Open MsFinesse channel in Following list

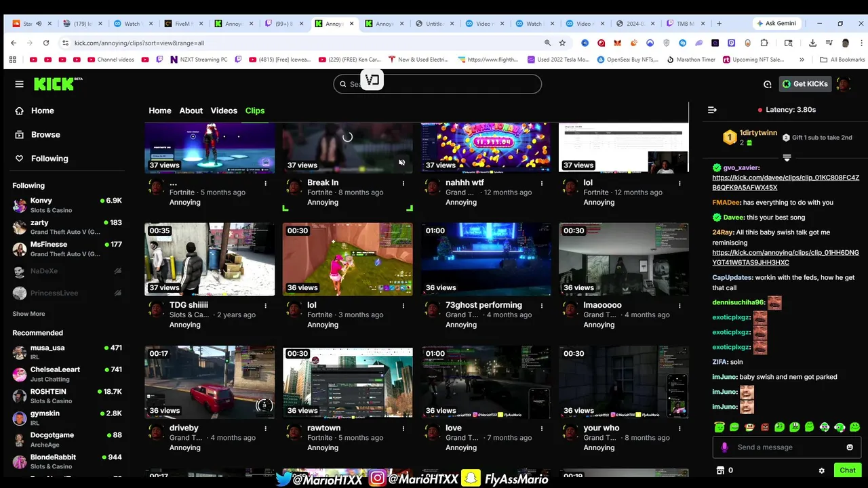click(66, 249)
